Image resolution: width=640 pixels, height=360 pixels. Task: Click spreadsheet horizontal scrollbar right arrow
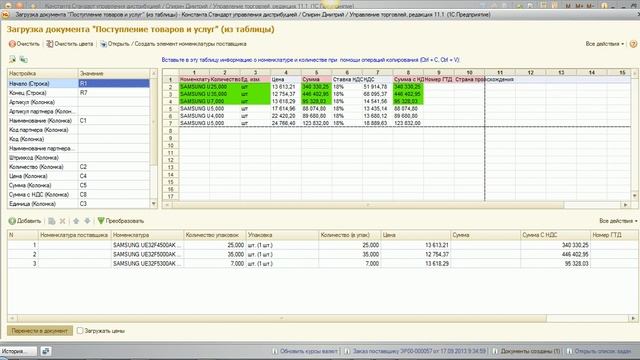point(625,204)
